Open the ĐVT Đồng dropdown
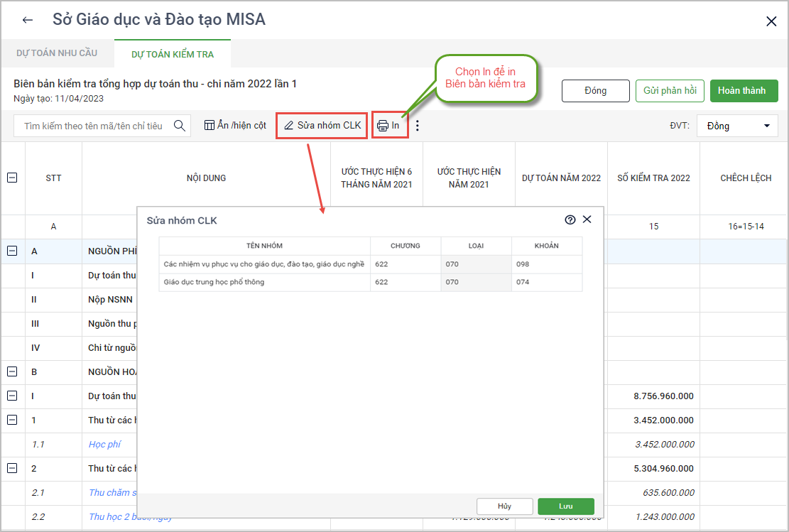Viewport: 789px width, 532px height. 736,126
